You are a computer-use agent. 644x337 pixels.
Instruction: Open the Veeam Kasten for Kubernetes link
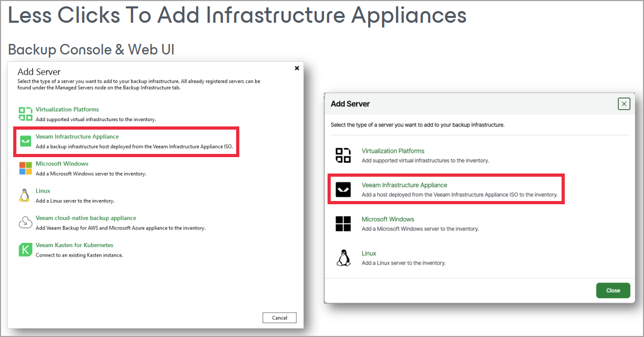(74, 245)
